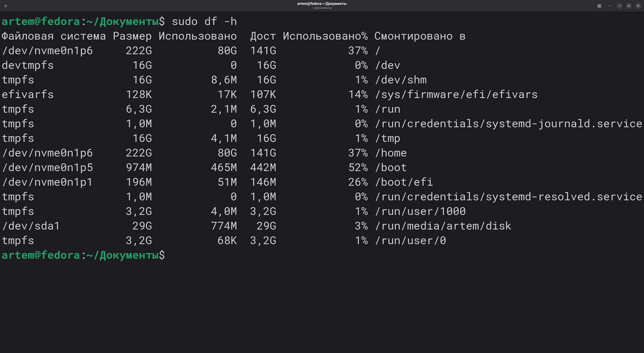Click the 52% usage value for /boot
Image resolution: width=644 pixels, height=353 pixels.
tap(358, 168)
